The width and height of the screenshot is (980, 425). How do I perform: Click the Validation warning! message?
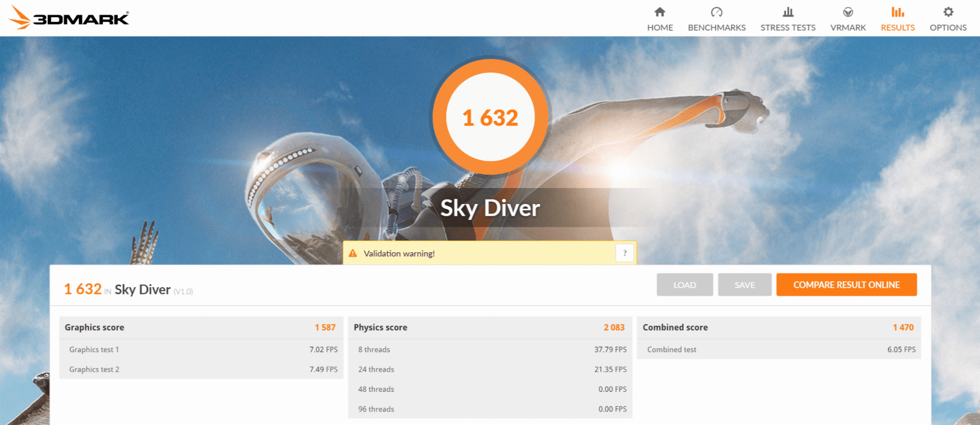click(399, 254)
